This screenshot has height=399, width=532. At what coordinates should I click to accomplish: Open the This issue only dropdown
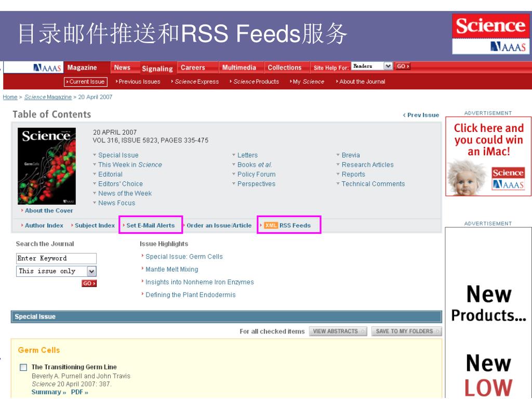click(x=56, y=271)
